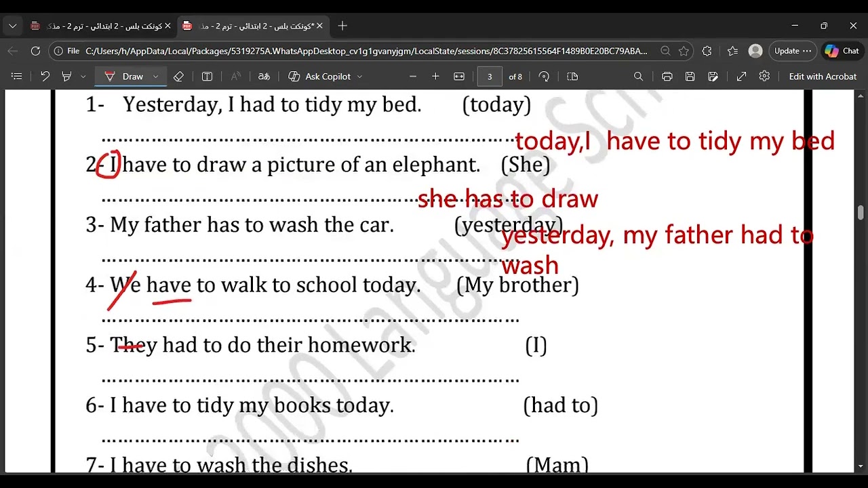Toggle the Draw tool
868x488 pixels.
click(x=124, y=77)
